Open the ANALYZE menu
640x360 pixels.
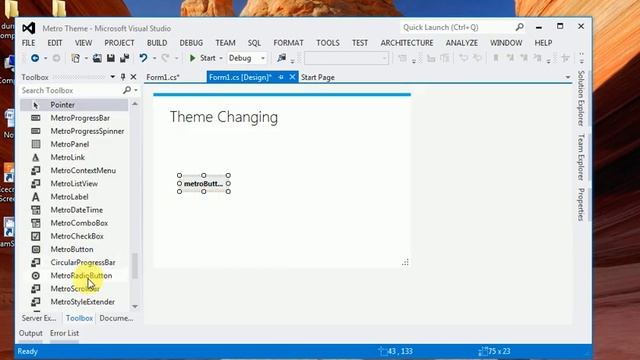[x=462, y=43]
